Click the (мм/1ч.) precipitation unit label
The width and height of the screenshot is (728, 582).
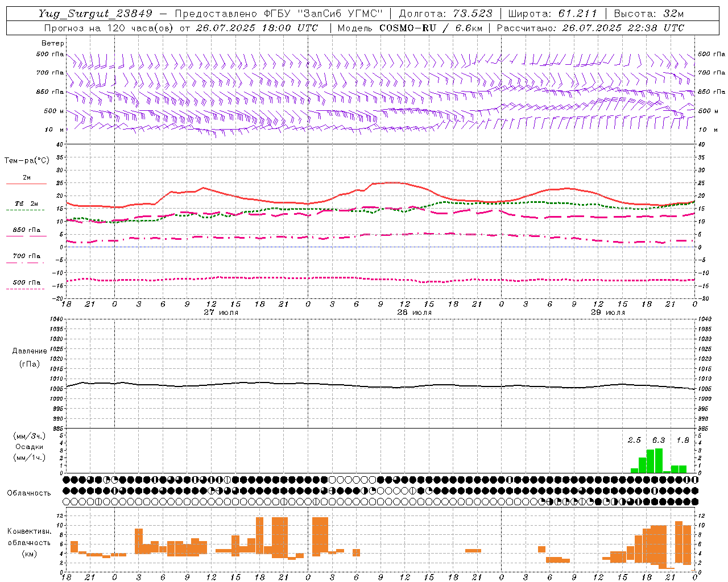tap(30, 458)
